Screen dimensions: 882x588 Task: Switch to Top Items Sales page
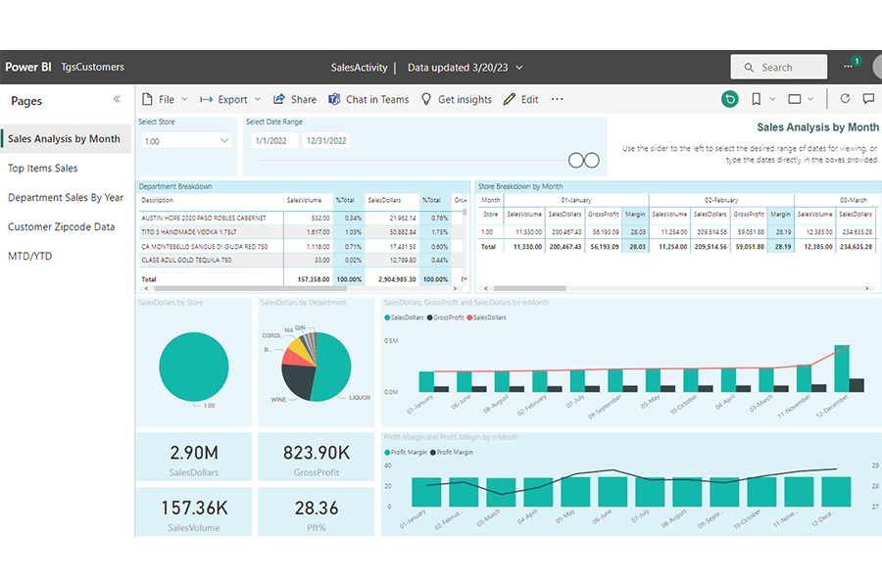pyautogui.click(x=43, y=169)
